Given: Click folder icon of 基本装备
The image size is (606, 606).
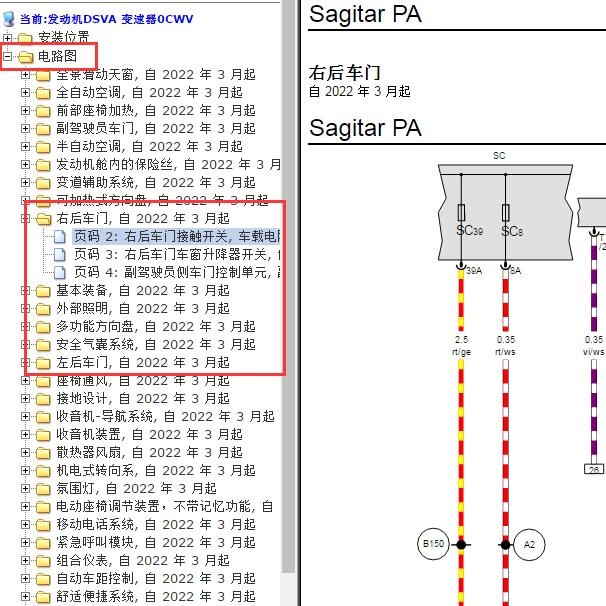Looking at the screenshot, I should [43, 291].
